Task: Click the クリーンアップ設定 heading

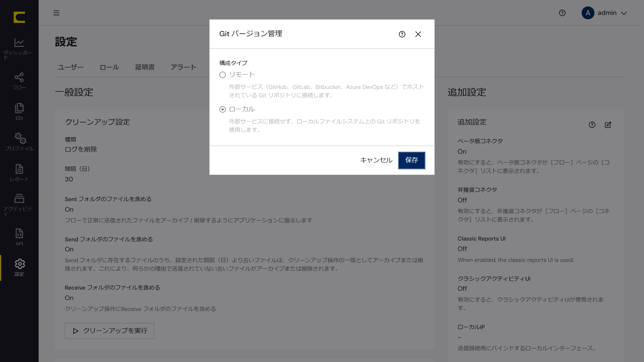Action: (x=97, y=122)
